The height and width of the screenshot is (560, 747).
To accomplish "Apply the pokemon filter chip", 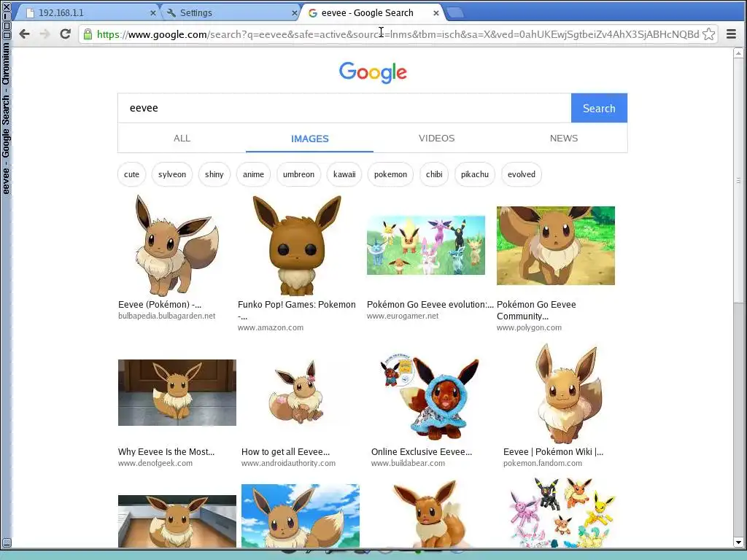I will 391,174.
